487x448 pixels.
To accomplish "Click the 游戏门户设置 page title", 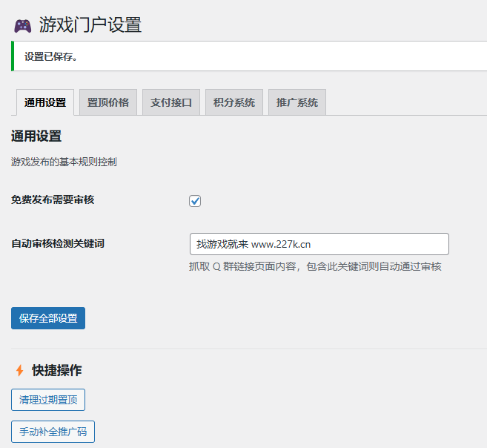I will [x=90, y=25].
